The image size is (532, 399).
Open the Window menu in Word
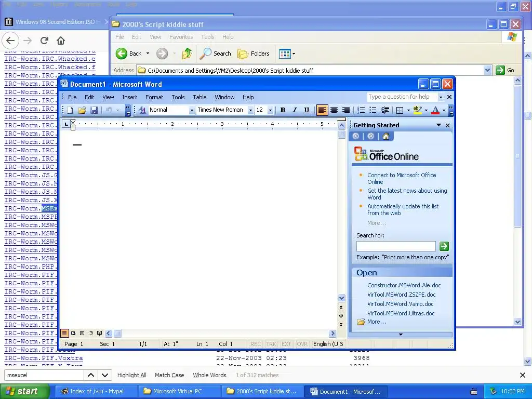click(x=224, y=97)
